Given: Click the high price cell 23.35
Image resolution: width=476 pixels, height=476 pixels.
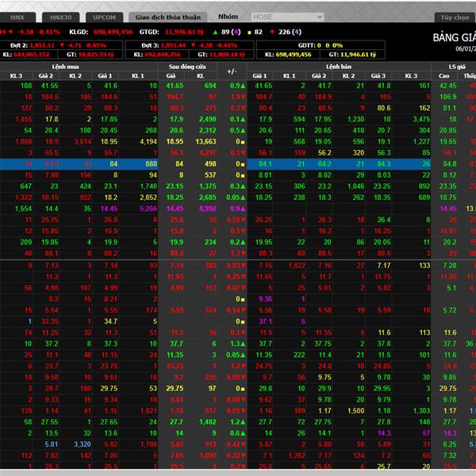Looking at the screenshot, I should point(447,186).
